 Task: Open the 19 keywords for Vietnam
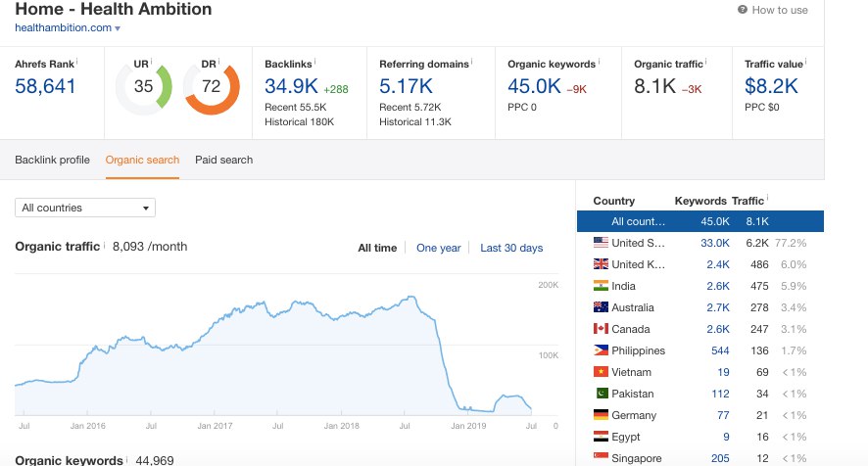point(724,372)
